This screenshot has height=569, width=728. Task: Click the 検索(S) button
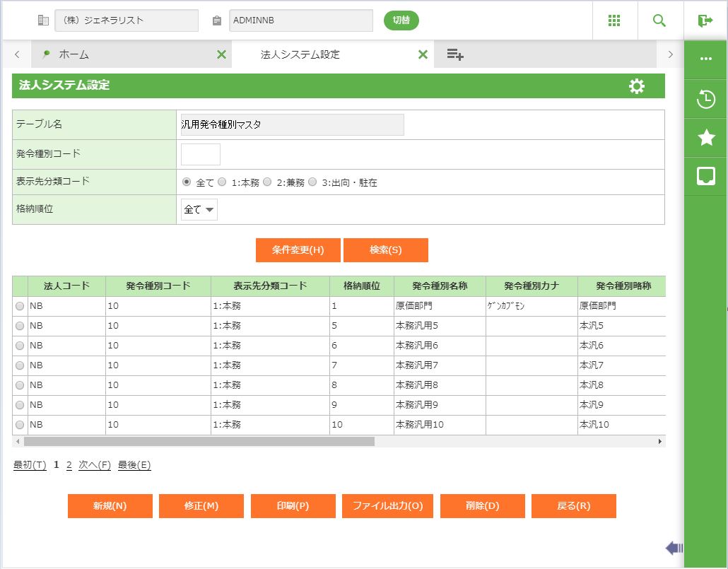click(385, 250)
